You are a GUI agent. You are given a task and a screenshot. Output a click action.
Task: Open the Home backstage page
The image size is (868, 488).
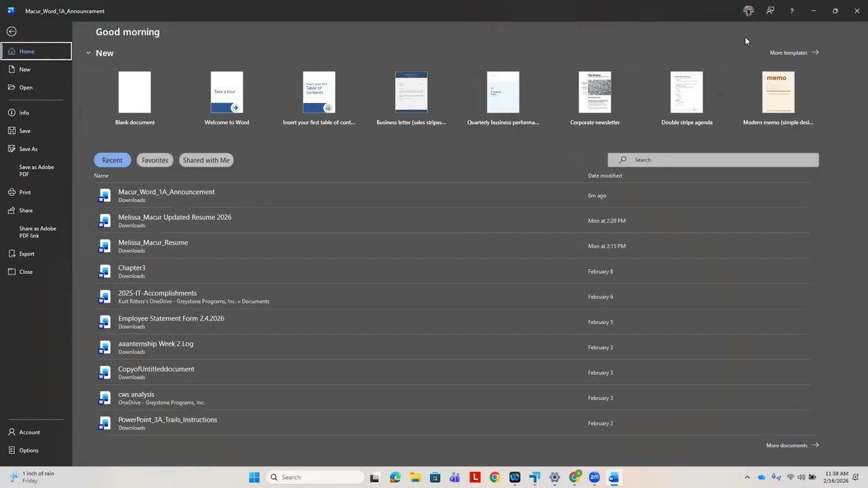37,52
